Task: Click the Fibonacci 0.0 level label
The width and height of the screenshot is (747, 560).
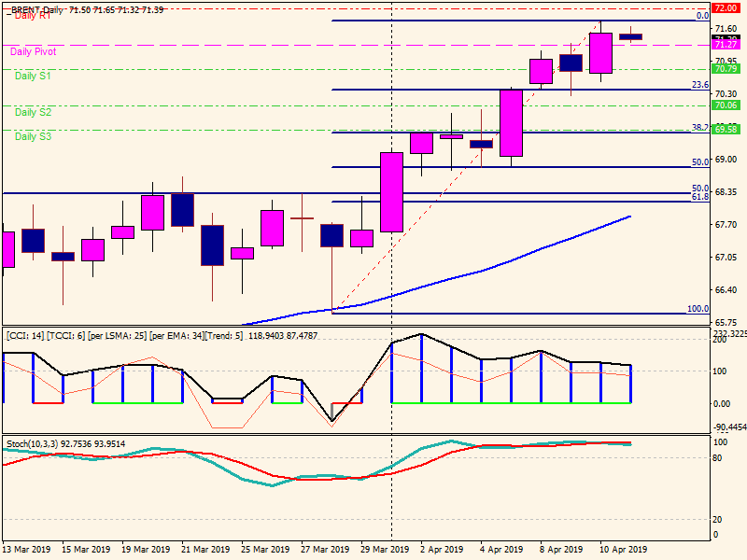Action: pyautogui.click(x=703, y=16)
